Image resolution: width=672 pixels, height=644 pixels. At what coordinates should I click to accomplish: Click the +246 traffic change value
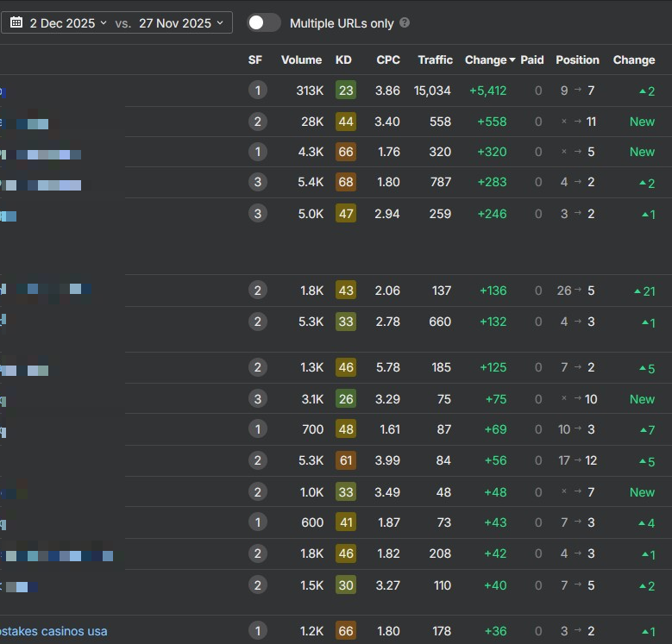[x=492, y=214]
